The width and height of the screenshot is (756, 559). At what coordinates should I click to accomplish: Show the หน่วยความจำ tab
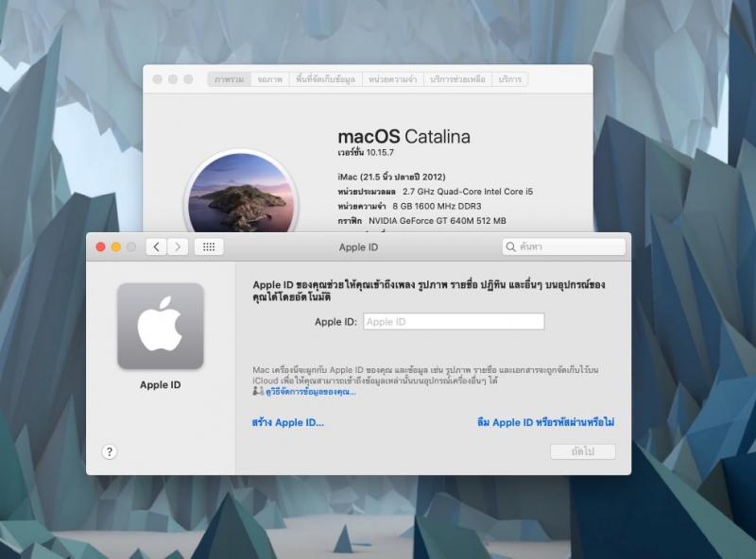(x=392, y=79)
